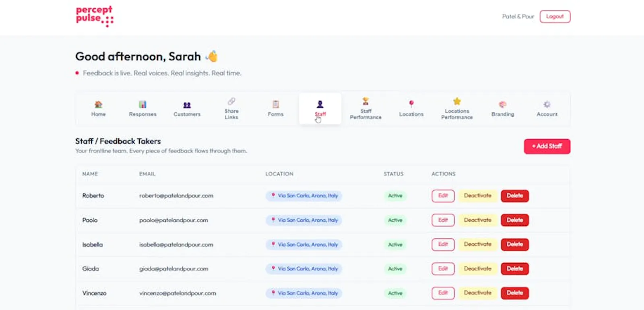
Task: Click Vincenzo's Active status badge
Action: 395,293
